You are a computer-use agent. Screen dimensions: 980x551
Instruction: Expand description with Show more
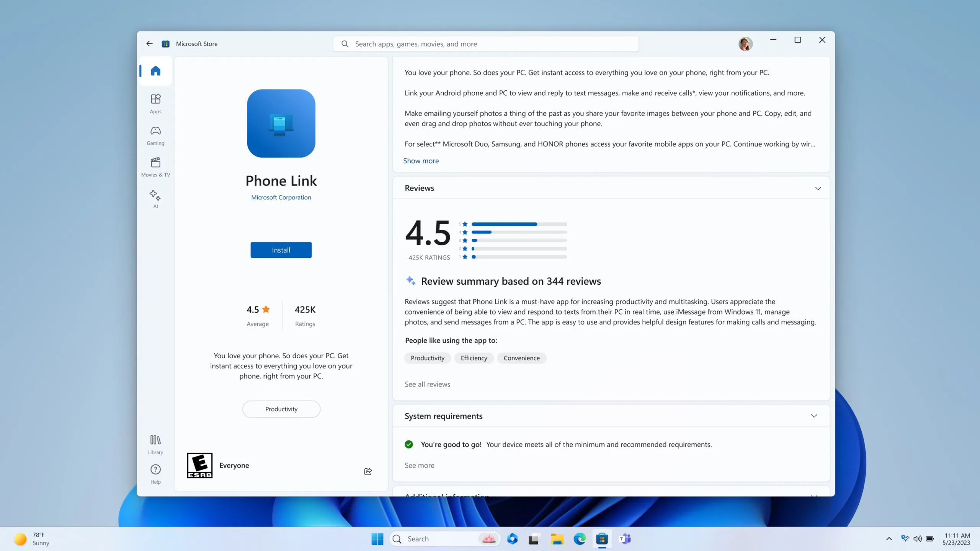coord(421,161)
